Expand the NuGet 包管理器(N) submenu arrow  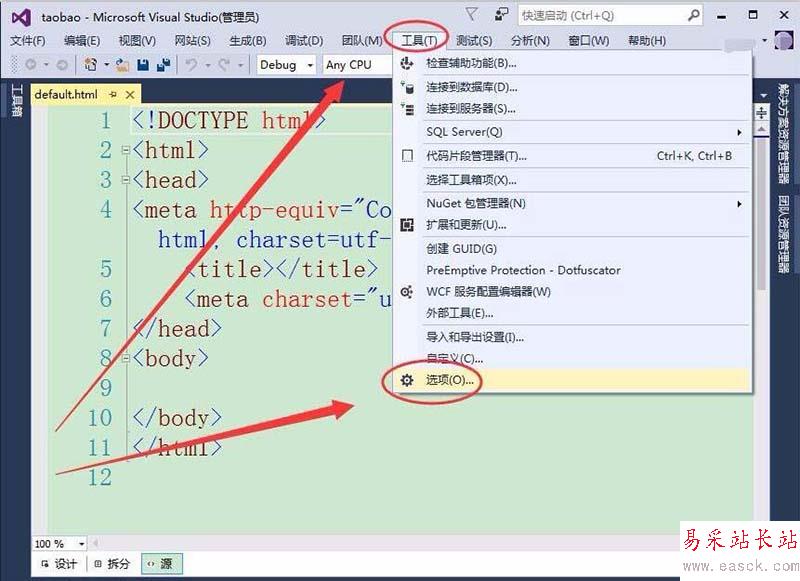[739, 204]
